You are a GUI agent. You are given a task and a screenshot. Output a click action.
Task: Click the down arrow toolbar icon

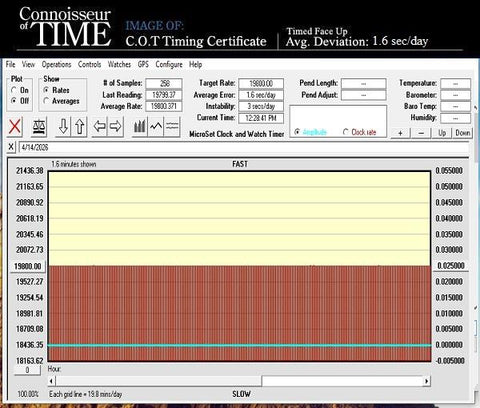[63, 127]
